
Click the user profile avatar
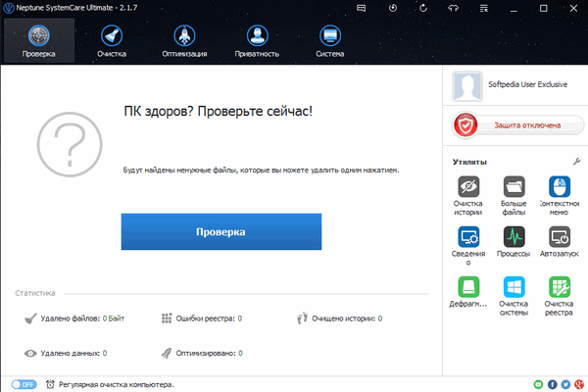466,86
